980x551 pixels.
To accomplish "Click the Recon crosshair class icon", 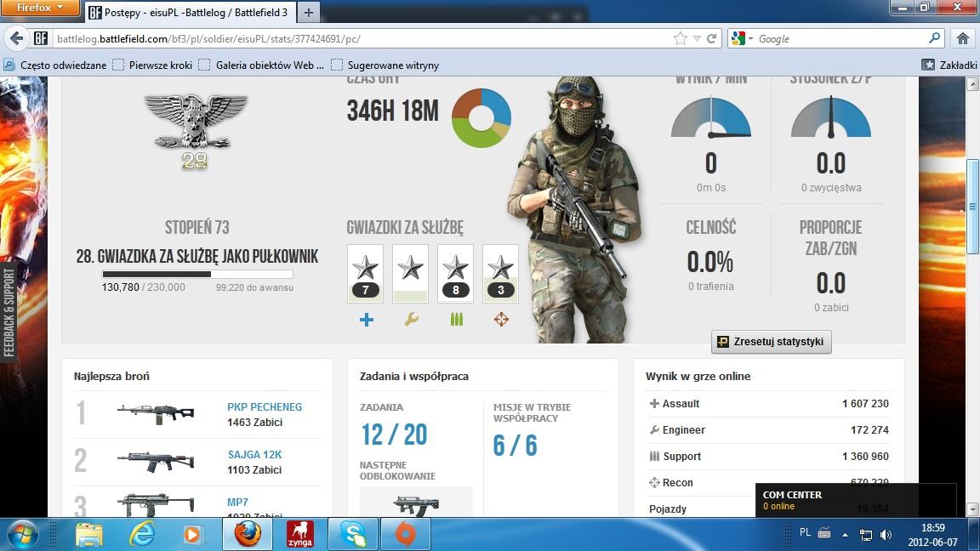I will (501, 320).
